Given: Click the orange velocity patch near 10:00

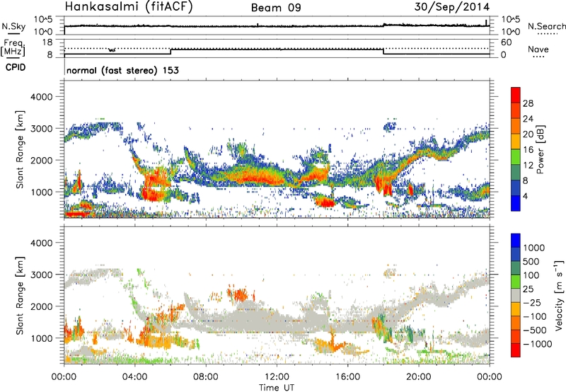Looking at the screenshot, I should [240, 294].
